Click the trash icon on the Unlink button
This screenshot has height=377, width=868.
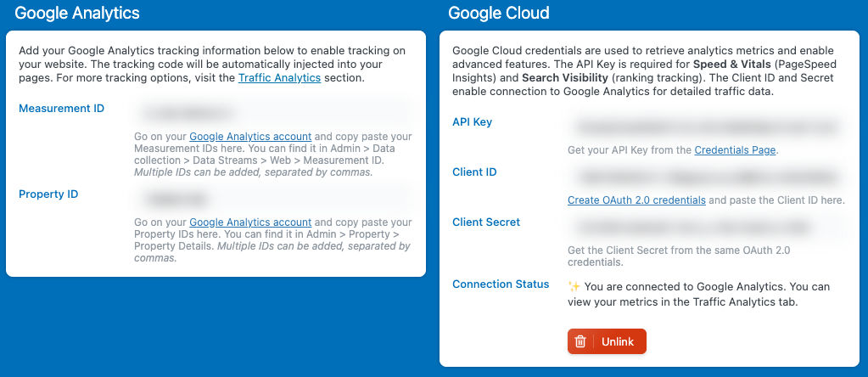point(580,341)
